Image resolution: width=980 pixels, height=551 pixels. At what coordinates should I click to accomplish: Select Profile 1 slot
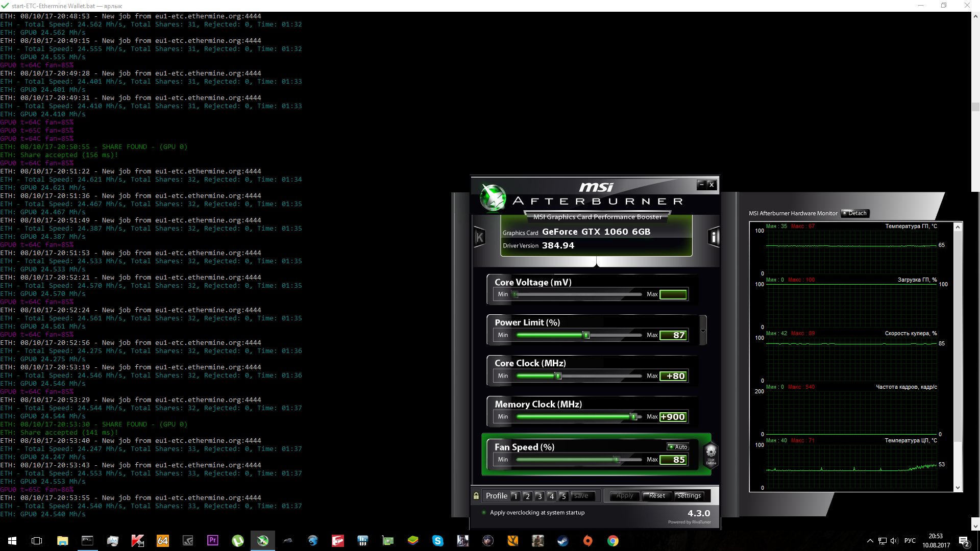tap(515, 496)
